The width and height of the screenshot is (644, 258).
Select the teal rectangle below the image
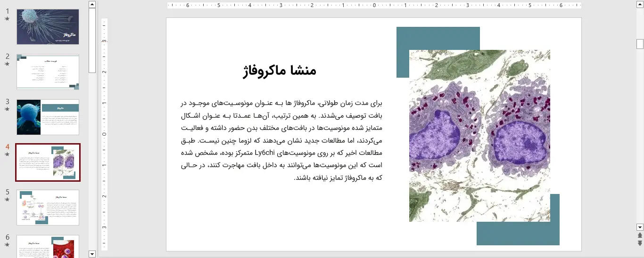(x=518, y=234)
